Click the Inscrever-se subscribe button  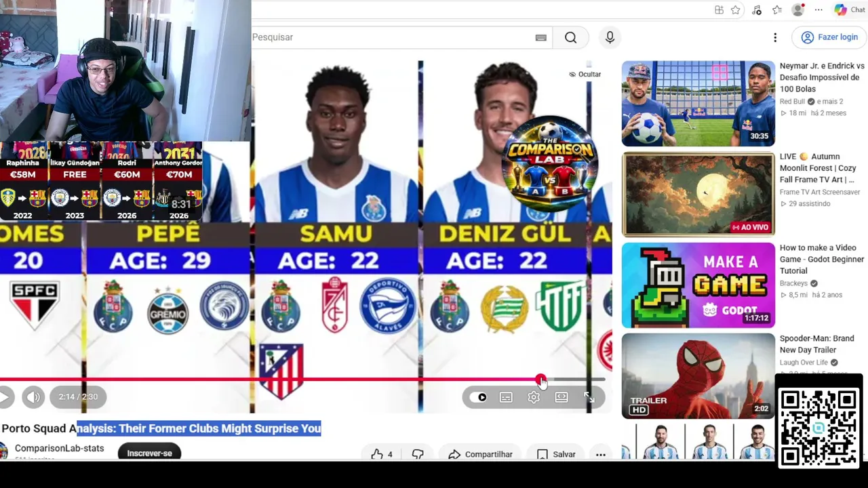[x=149, y=453]
